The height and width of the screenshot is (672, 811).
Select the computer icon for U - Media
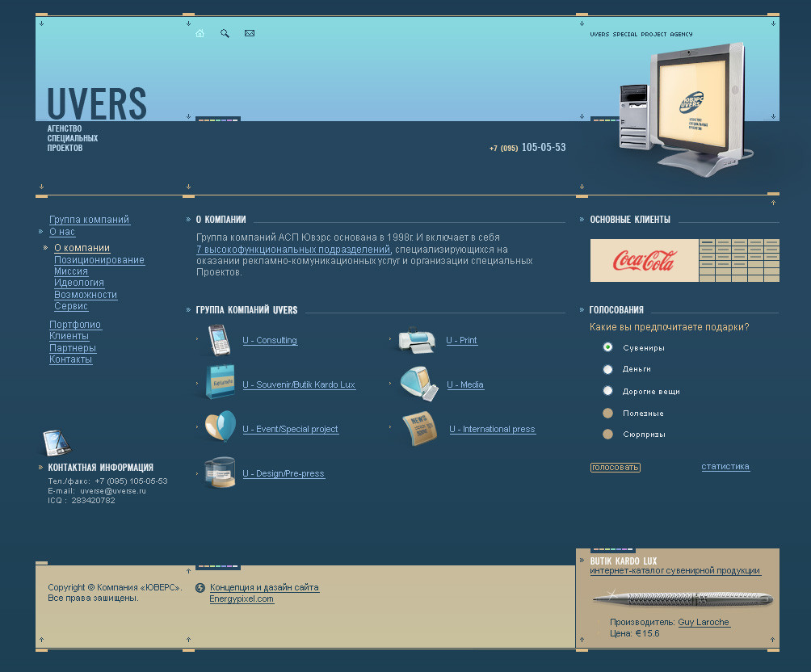pos(419,384)
